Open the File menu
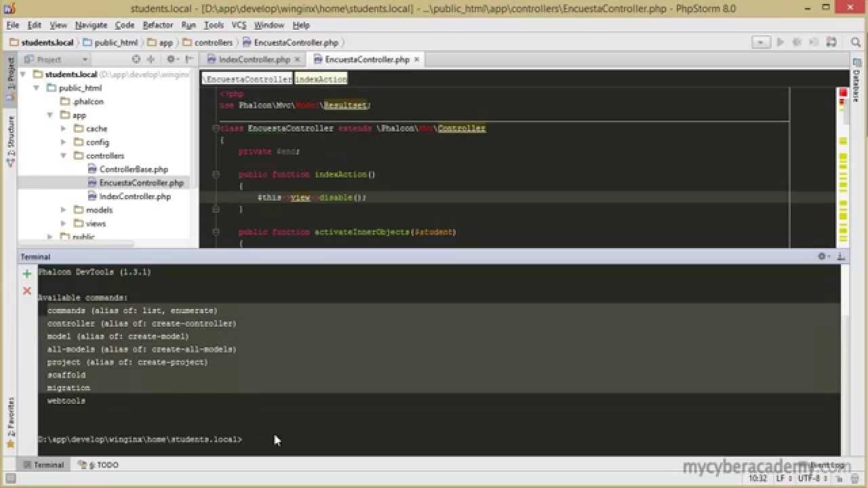868x488 pixels. click(x=13, y=25)
